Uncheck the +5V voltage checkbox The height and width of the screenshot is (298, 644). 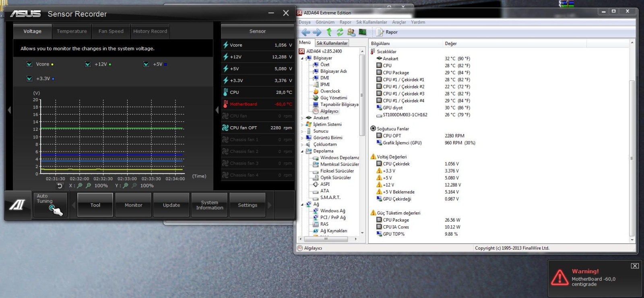coord(147,64)
